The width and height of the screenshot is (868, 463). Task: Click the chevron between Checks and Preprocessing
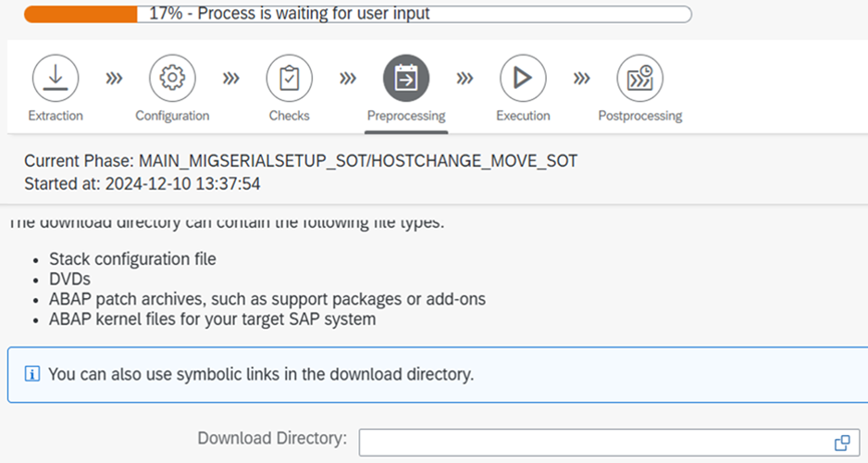coord(348,79)
